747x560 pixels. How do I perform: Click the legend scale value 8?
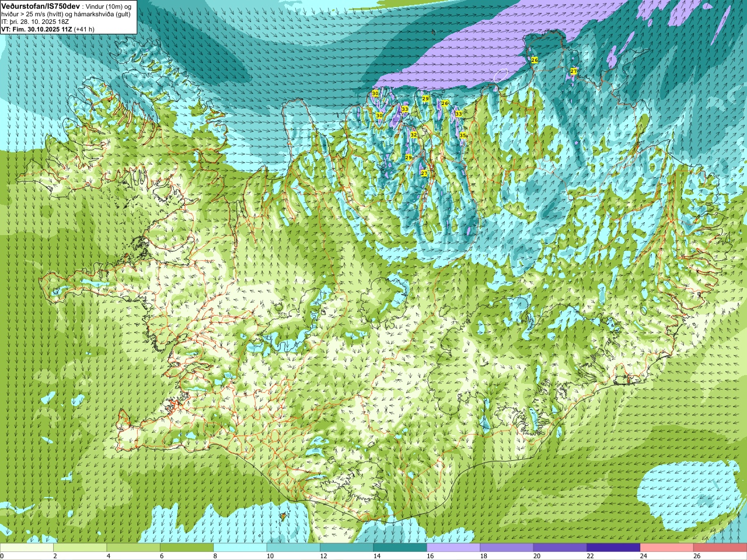click(x=215, y=556)
